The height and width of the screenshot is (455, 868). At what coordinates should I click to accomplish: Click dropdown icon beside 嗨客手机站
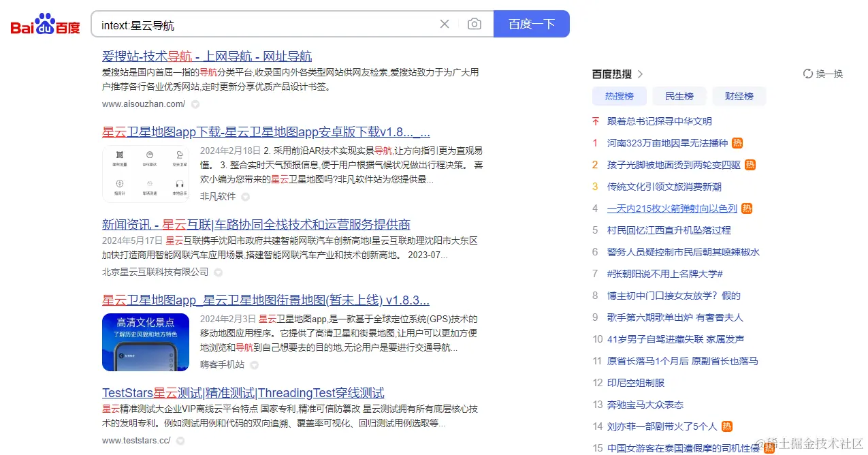pyautogui.click(x=255, y=365)
